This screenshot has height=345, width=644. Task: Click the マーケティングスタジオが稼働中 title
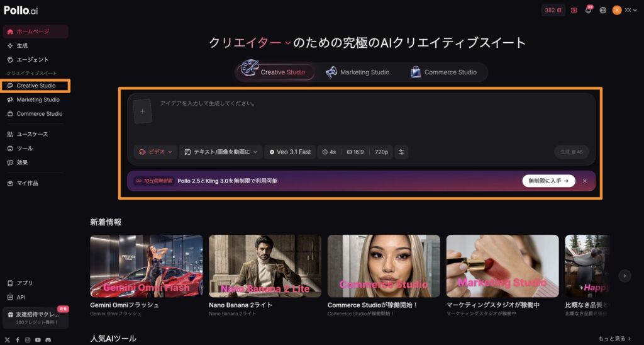click(493, 305)
